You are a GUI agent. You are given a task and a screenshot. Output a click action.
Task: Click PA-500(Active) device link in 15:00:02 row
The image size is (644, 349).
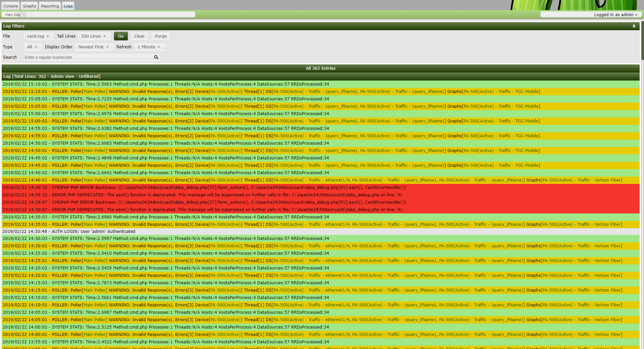(225, 121)
